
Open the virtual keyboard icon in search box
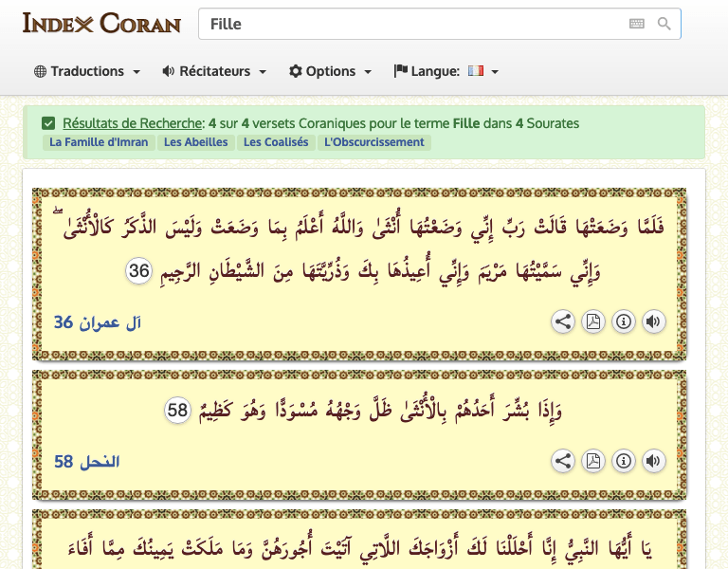[x=637, y=24]
